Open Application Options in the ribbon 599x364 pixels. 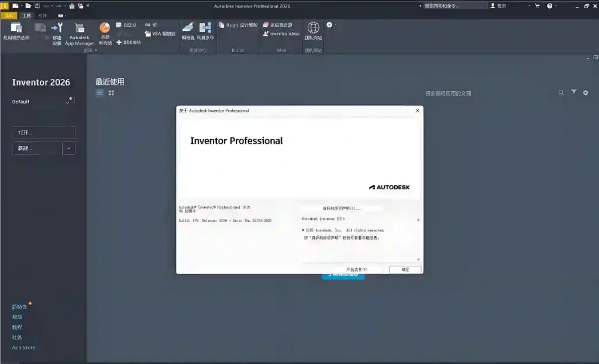(16, 31)
